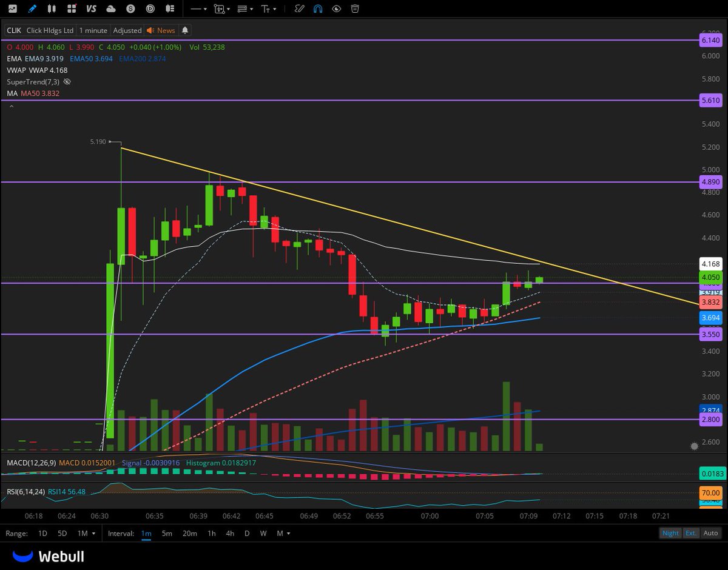This screenshot has height=570, width=728.
Task: Open the parallel lines tool dropdown
Action: (x=245, y=9)
